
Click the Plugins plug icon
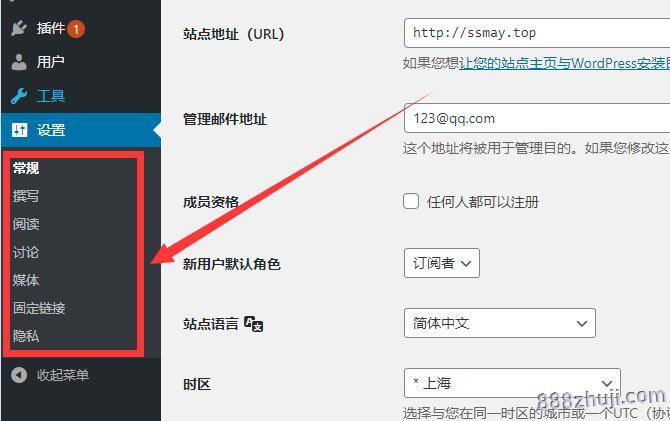click(x=19, y=28)
